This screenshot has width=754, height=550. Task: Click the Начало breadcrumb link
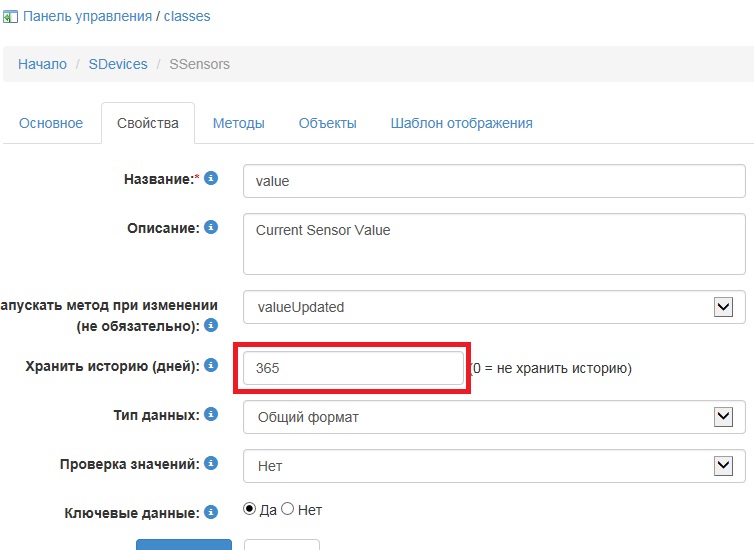(42, 64)
